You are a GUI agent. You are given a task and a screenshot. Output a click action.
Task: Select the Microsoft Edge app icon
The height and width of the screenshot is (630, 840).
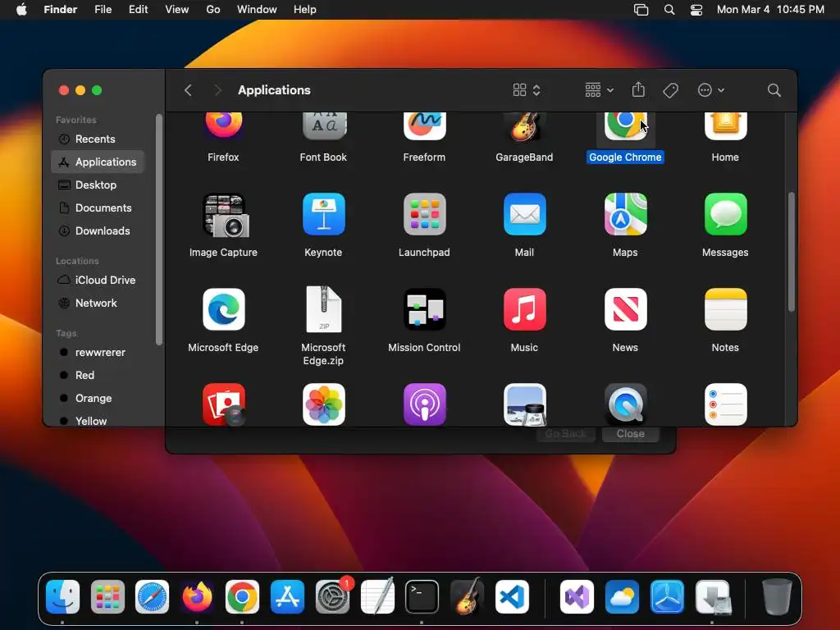click(223, 309)
